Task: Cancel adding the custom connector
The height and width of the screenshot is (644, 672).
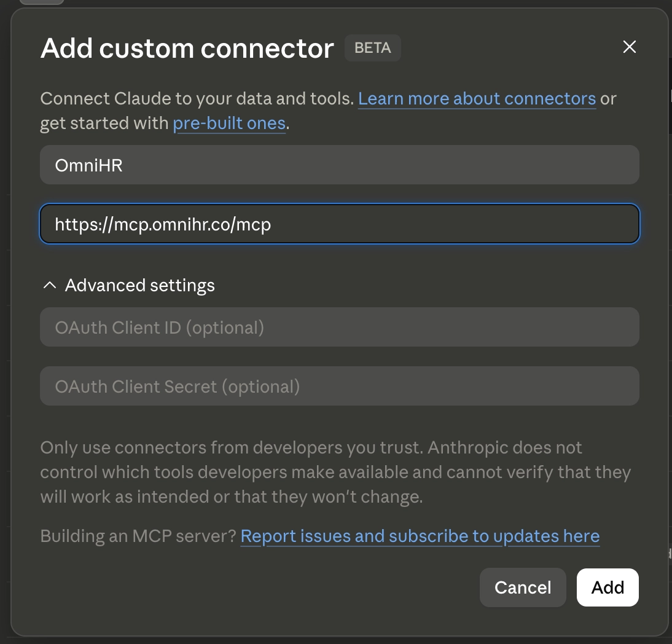Action: [x=523, y=587]
